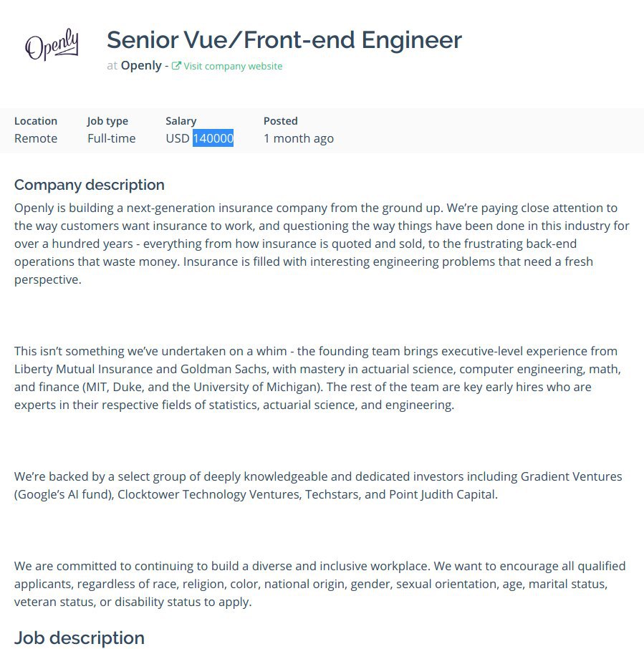Image resolution: width=644 pixels, height=649 pixels.
Task: Click the Location label
Action: (x=36, y=121)
